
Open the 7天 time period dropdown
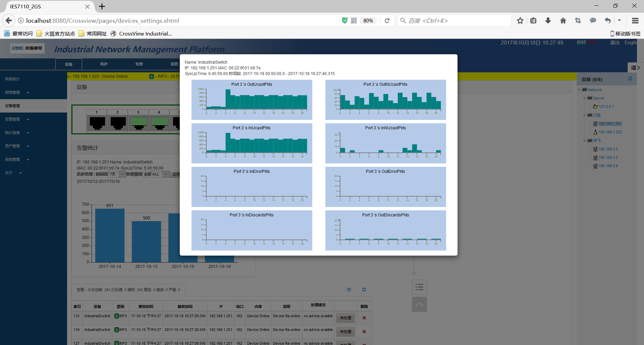point(122,174)
